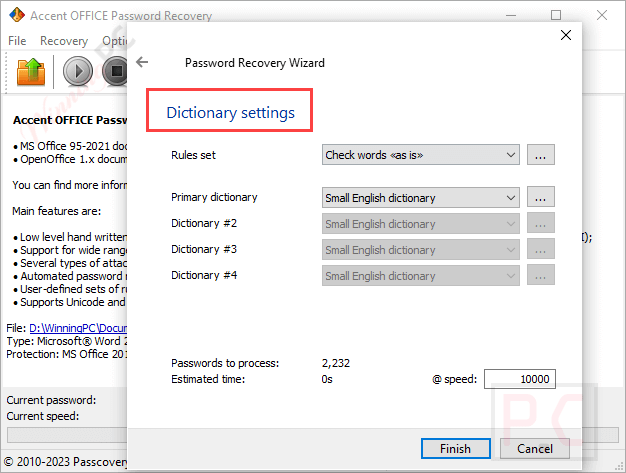Browse rules set with ellipsis button
Image resolution: width=626 pixels, height=473 pixels.
pyautogui.click(x=541, y=155)
